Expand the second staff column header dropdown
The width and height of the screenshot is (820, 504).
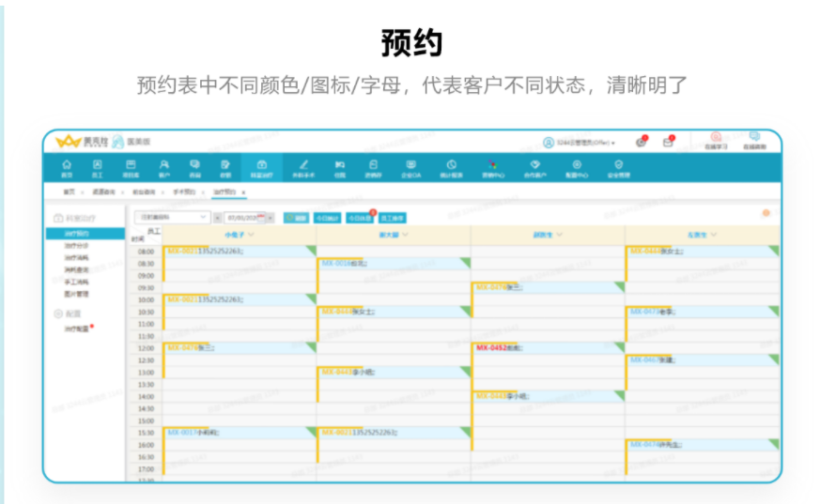405,235
